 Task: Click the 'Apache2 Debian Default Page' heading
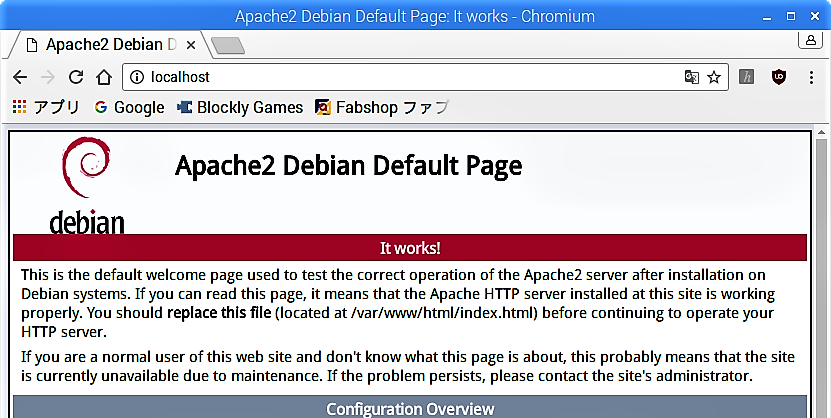coord(348,166)
